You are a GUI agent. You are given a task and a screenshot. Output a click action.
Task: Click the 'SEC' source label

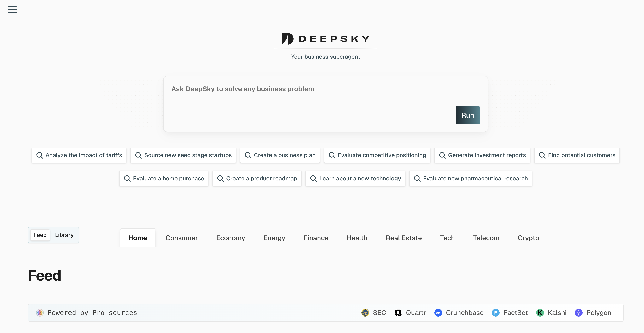tap(379, 313)
